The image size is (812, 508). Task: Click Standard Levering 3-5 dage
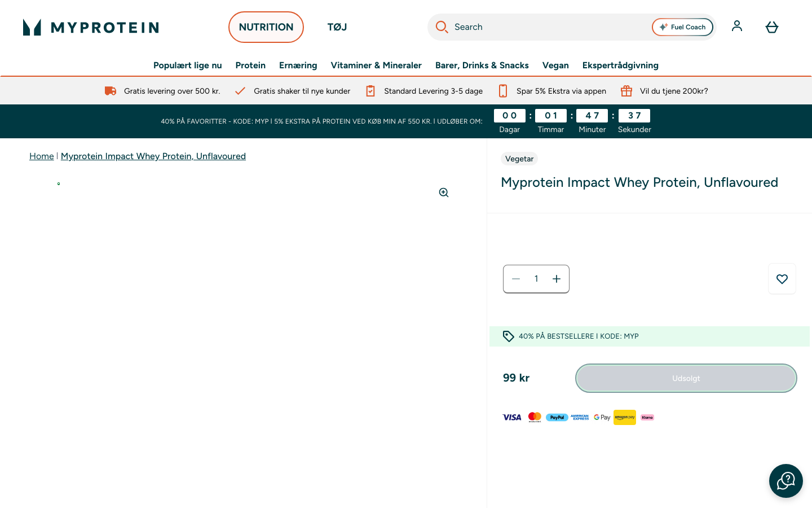point(434,91)
